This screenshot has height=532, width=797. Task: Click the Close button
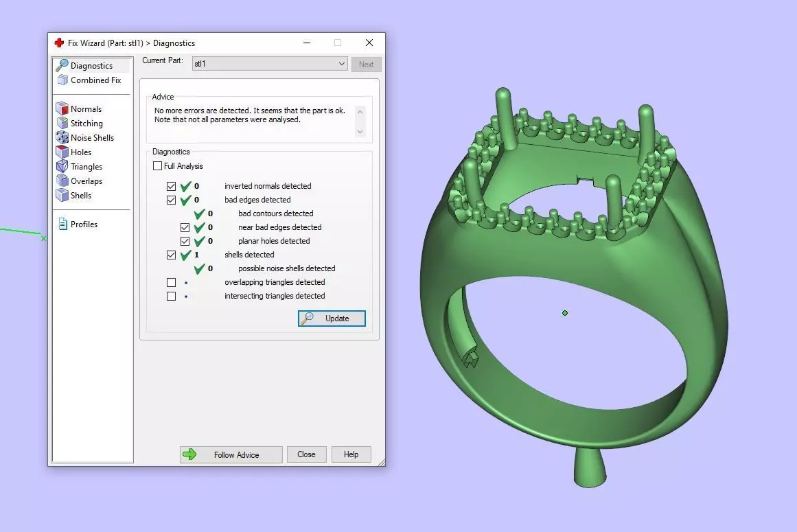[306, 454]
